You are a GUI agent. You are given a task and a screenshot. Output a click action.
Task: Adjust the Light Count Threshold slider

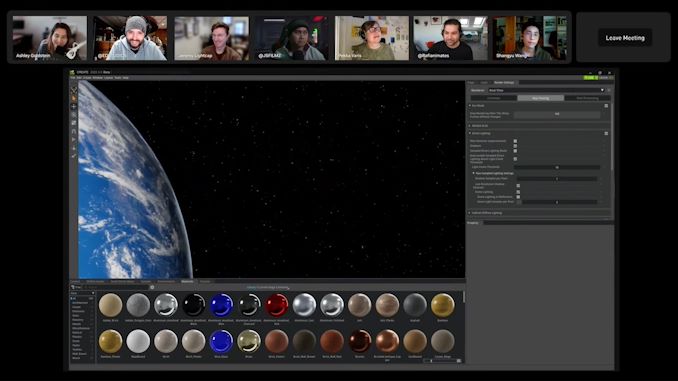pos(557,167)
